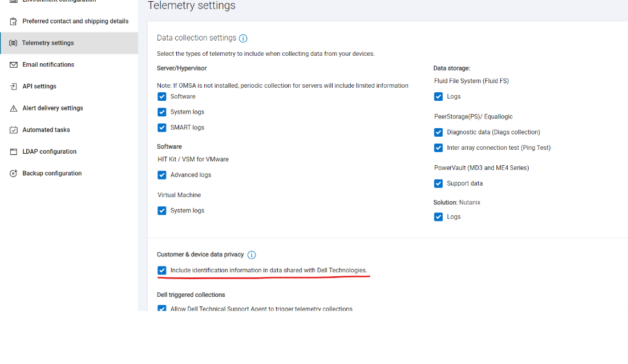The height and width of the screenshot is (364, 628).
Task: Go to Email notifications page
Action: pos(48,65)
